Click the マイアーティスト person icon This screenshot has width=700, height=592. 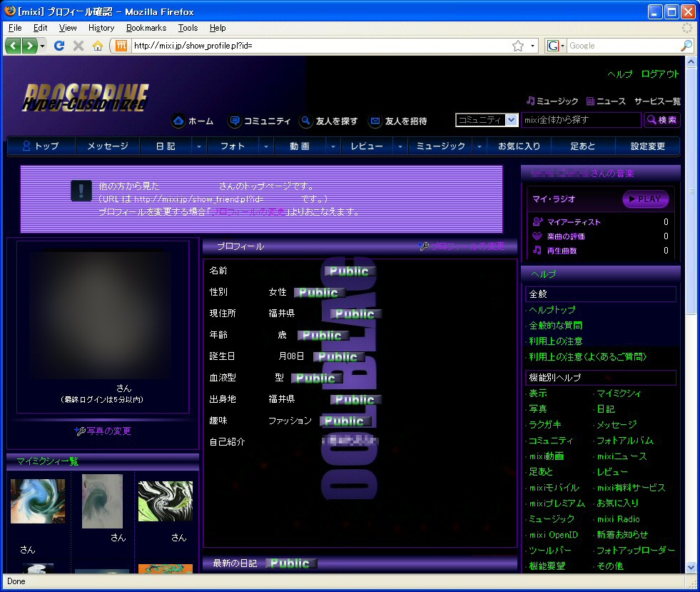pyautogui.click(x=537, y=221)
